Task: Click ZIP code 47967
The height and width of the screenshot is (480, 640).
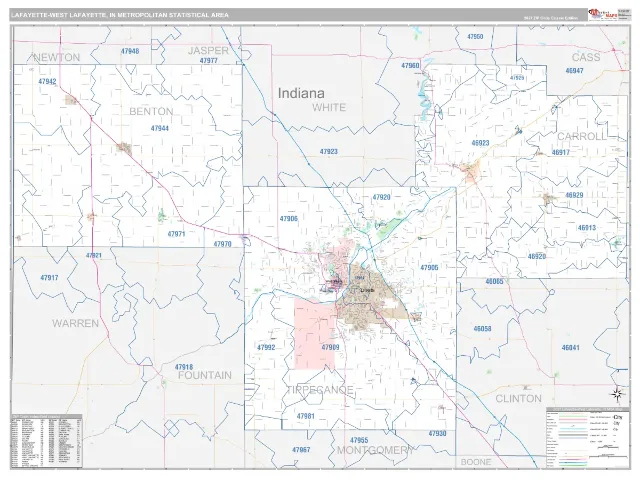Action: pos(301,450)
